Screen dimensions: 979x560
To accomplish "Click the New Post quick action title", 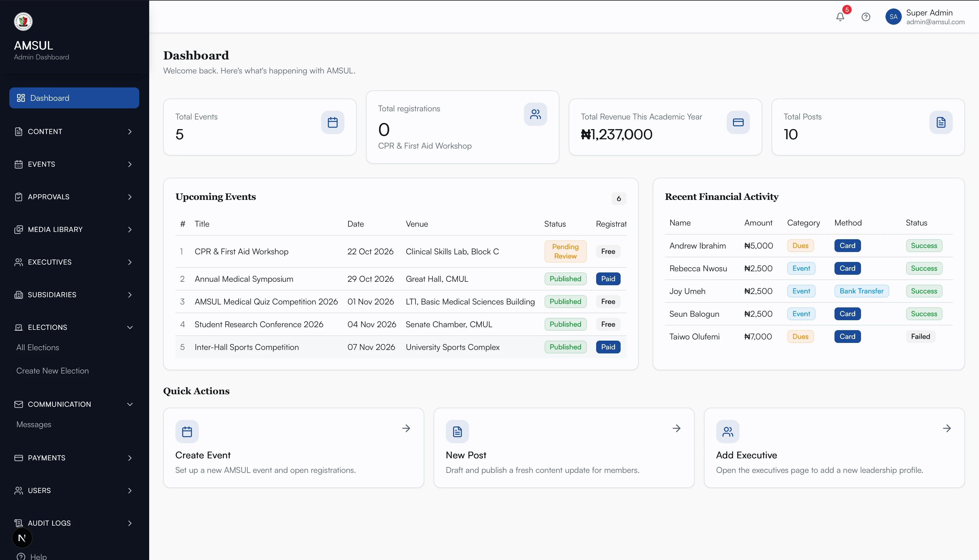I will [x=466, y=455].
